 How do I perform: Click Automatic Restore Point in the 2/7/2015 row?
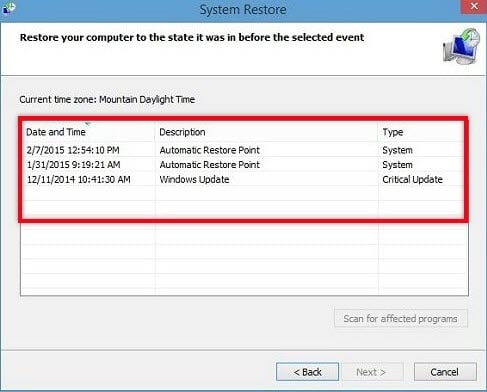click(209, 150)
